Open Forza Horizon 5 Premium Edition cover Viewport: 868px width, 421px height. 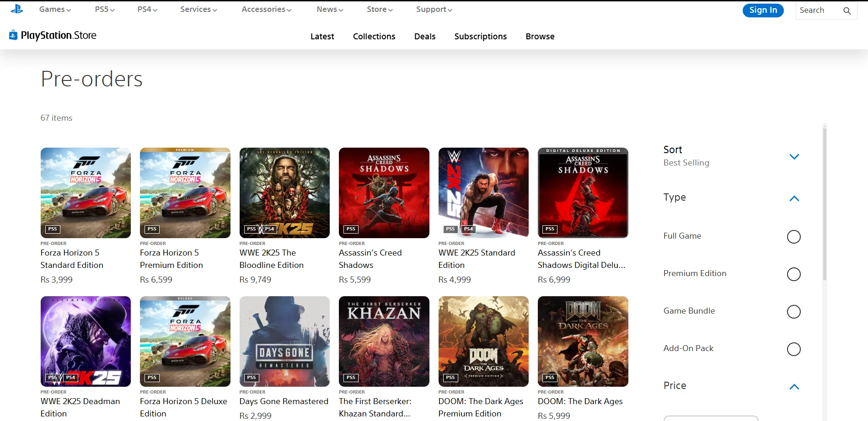click(185, 192)
